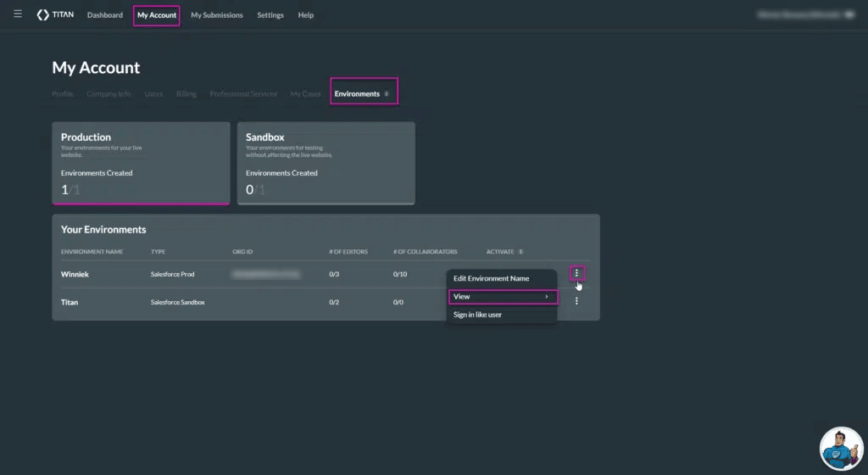Switch to the Professional Services tab
868x475 pixels.
(243, 93)
